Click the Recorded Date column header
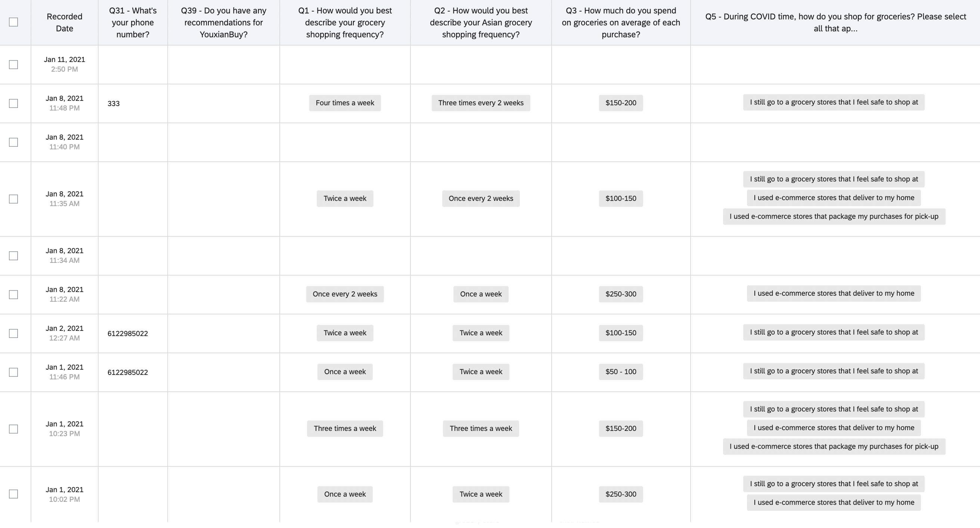 (64, 22)
